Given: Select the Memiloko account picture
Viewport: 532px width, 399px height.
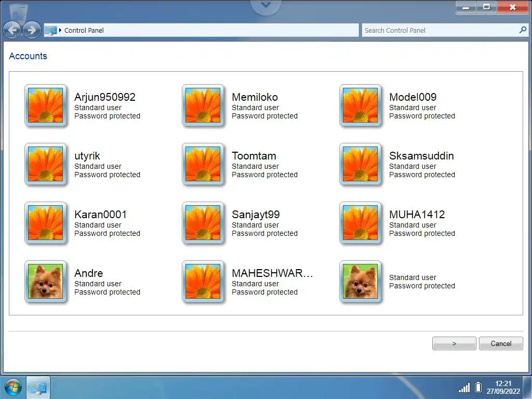Looking at the screenshot, I should (x=203, y=105).
